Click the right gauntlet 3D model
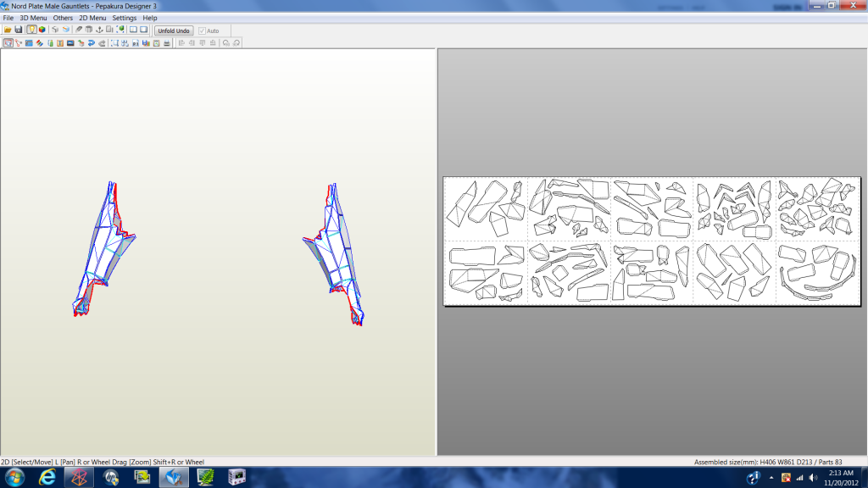This screenshot has height=488, width=868. pyautogui.click(x=334, y=253)
